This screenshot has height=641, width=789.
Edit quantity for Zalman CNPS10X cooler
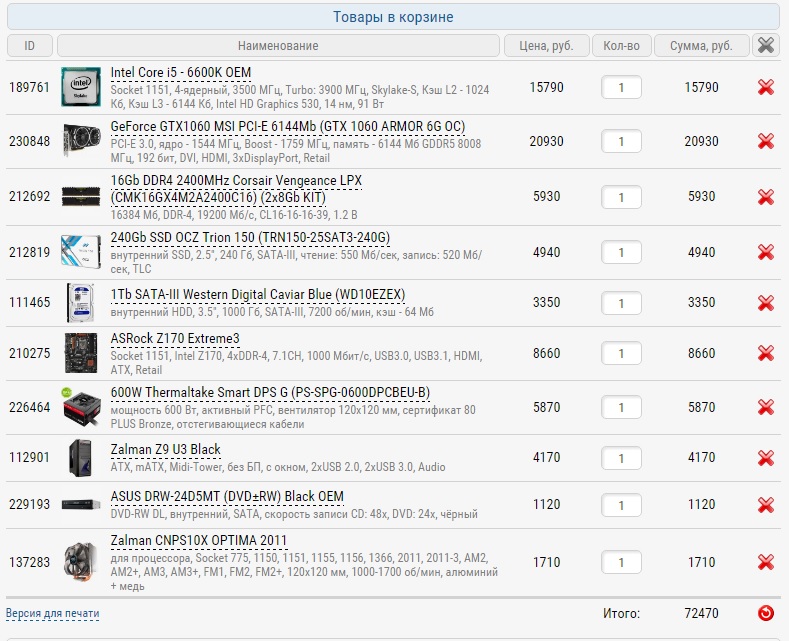pos(621,562)
